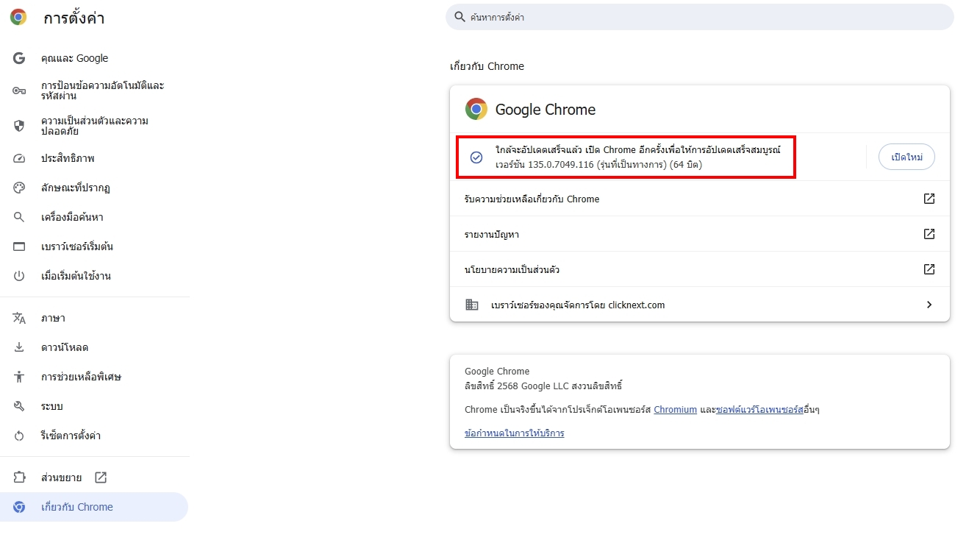The width and height of the screenshot is (980, 543).
Task: Click the translate icon for ภาษา
Action: pyautogui.click(x=19, y=318)
